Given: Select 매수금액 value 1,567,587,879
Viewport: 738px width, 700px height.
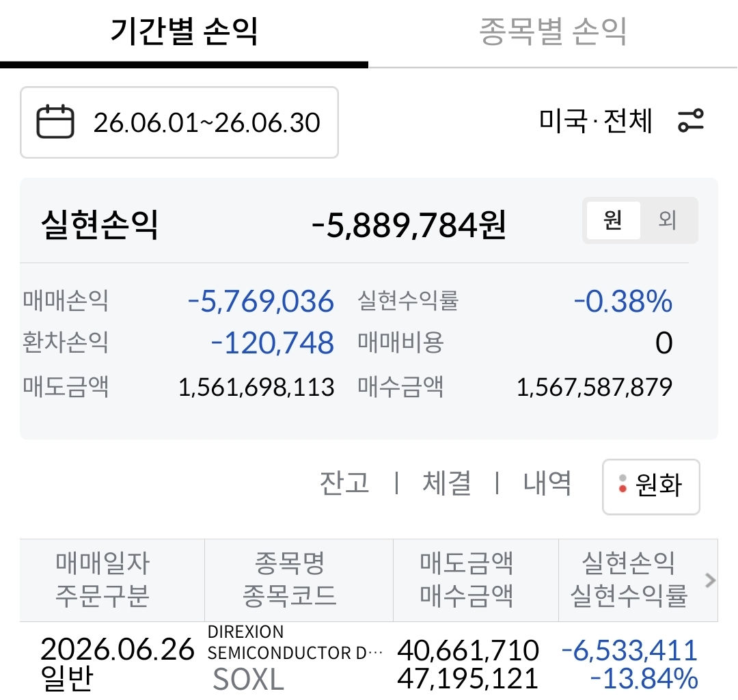Looking at the screenshot, I should tap(594, 388).
